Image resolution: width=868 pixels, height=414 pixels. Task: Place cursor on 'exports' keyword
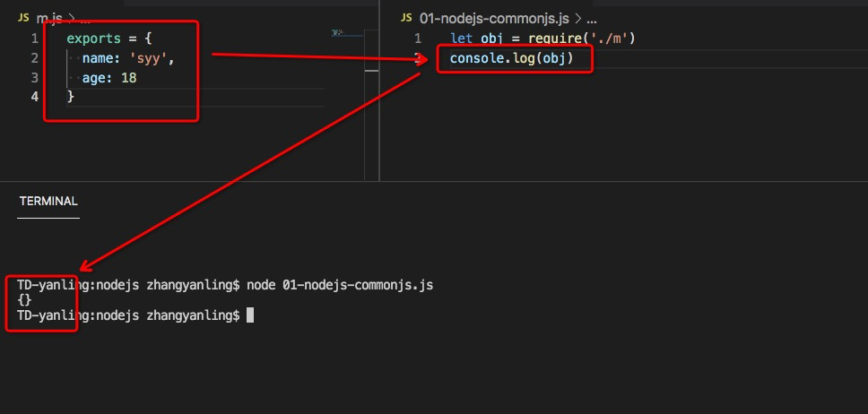[93, 39]
